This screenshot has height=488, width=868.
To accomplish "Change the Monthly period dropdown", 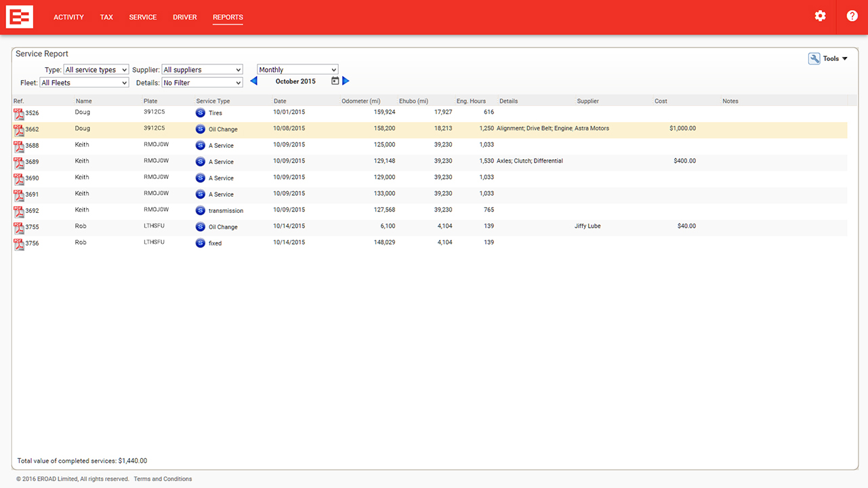I will coord(297,70).
